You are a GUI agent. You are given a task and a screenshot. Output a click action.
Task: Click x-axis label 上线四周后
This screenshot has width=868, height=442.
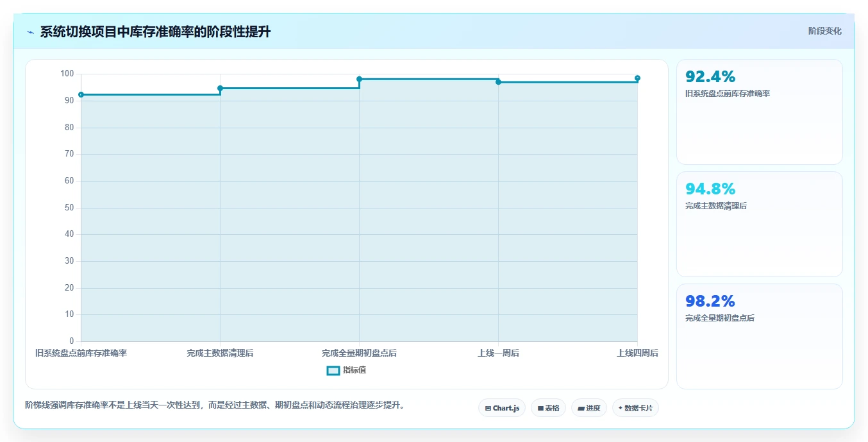pyautogui.click(x=637, y=353)
